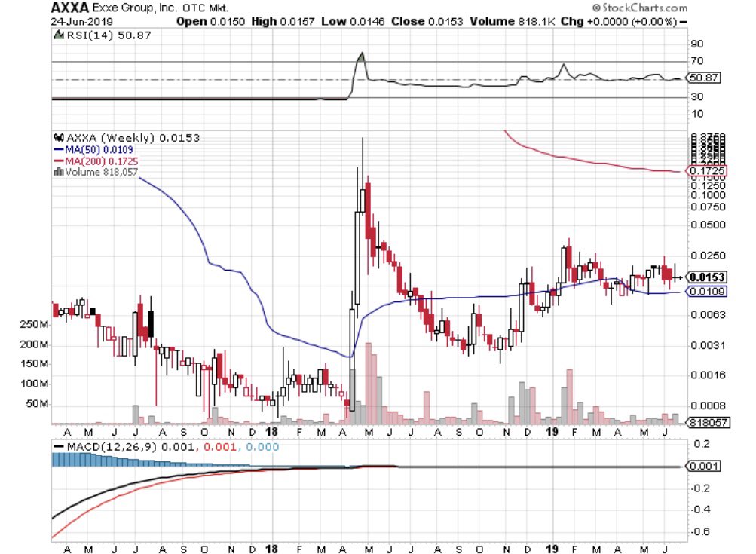Click the High 0.0157 value in header
Screen dimensions: 756x554
(283, 22)
